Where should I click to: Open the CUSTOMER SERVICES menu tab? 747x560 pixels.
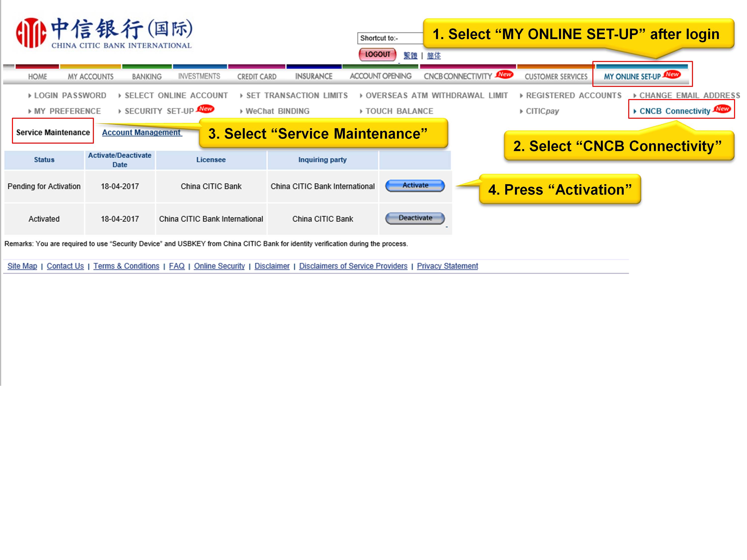tap(556, 77)
